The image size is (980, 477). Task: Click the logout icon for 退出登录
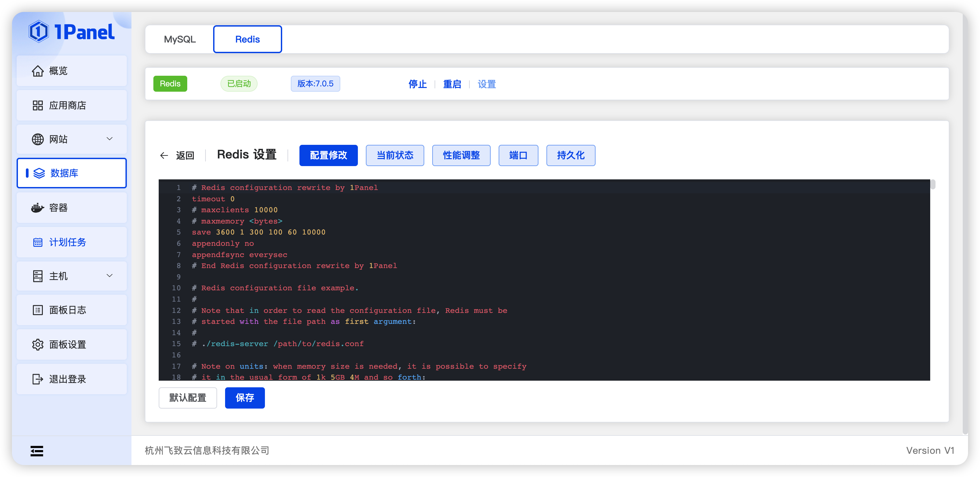[38, 379]
